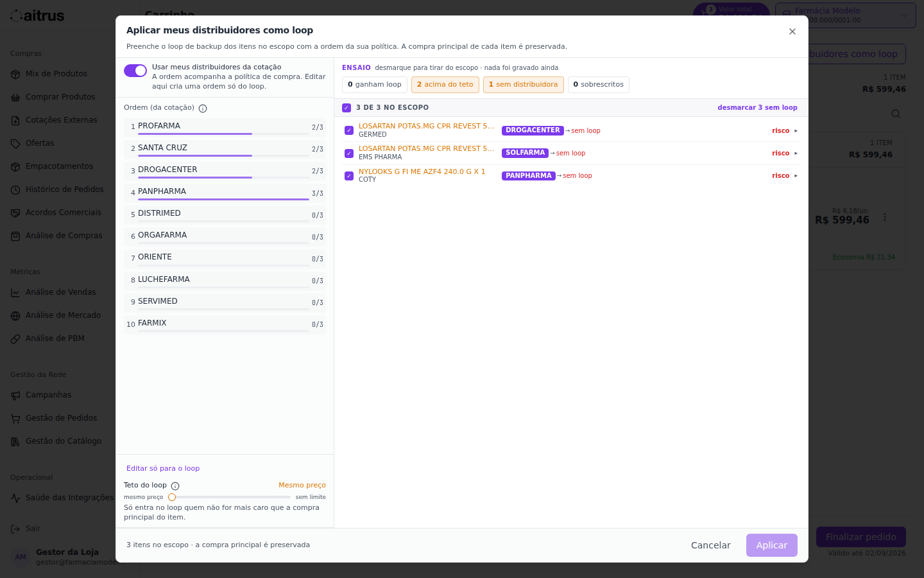Viewport: 924px width, 578px height.
Task: Select ORGAFARMA in the distributor order list
Action: click(225, 236)
